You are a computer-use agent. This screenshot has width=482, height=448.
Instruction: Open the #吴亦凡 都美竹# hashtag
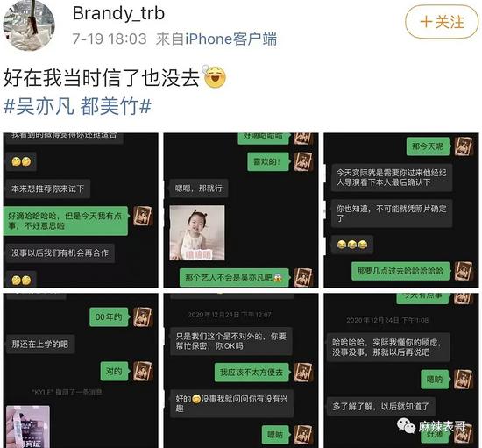tap(77, 107)
